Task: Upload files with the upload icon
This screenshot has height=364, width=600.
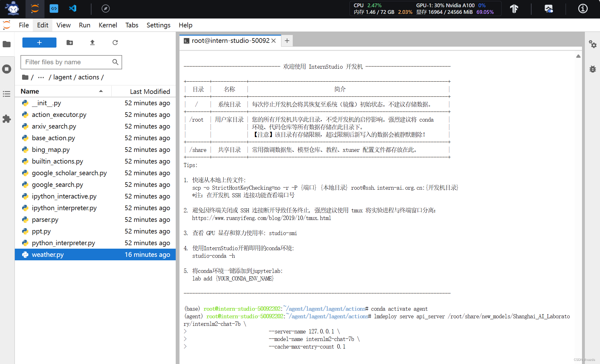Action: click(x=92, y=43)
